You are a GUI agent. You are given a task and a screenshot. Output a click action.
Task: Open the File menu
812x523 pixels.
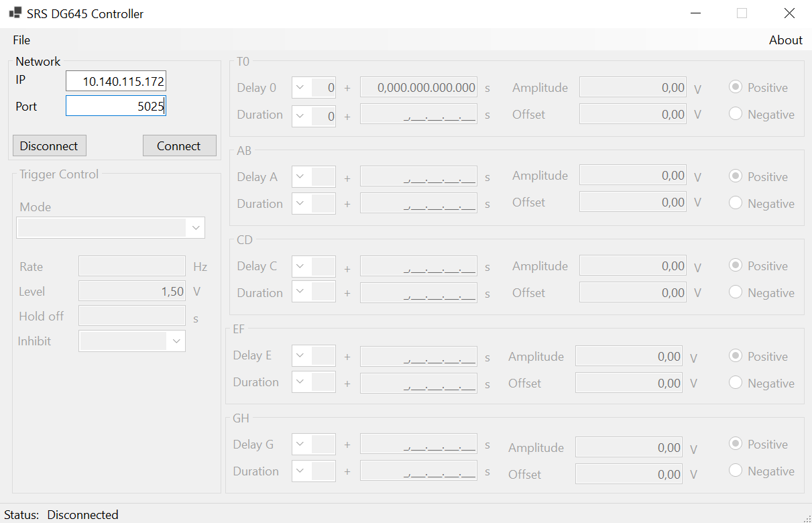pos(21,40)
